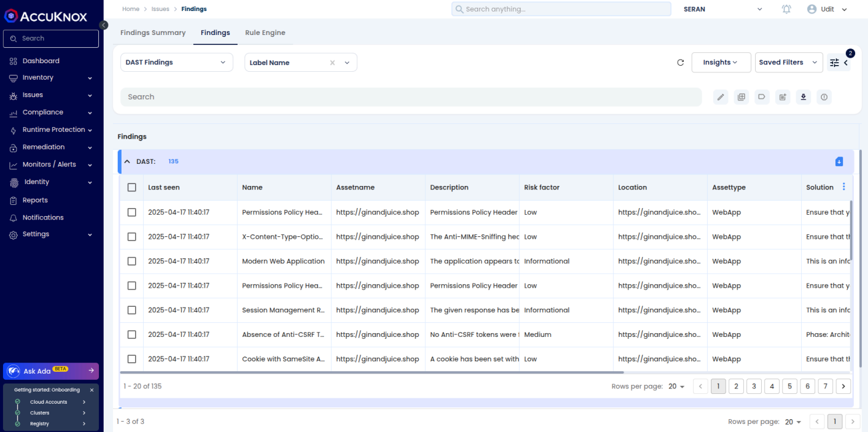Click the AccuKnox logo
This screenshot has width=868, height=432.
pos(46,17)
